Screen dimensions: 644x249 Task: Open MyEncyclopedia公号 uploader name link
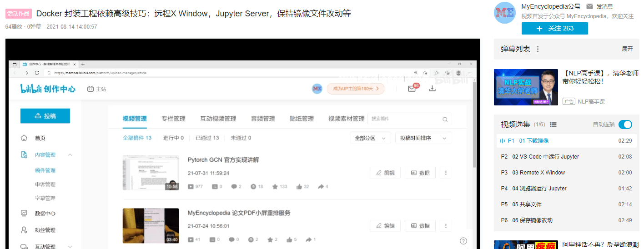click(x=551, y=6)
